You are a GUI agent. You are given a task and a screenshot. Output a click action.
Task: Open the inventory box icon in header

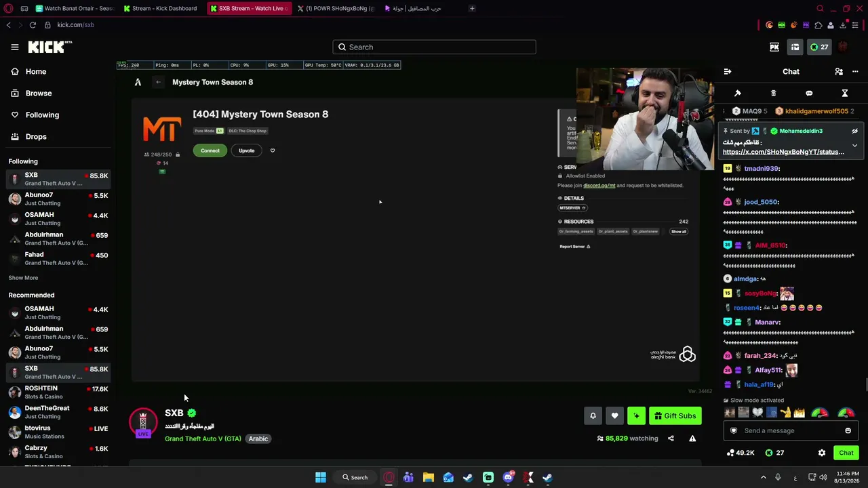[795, 47]
